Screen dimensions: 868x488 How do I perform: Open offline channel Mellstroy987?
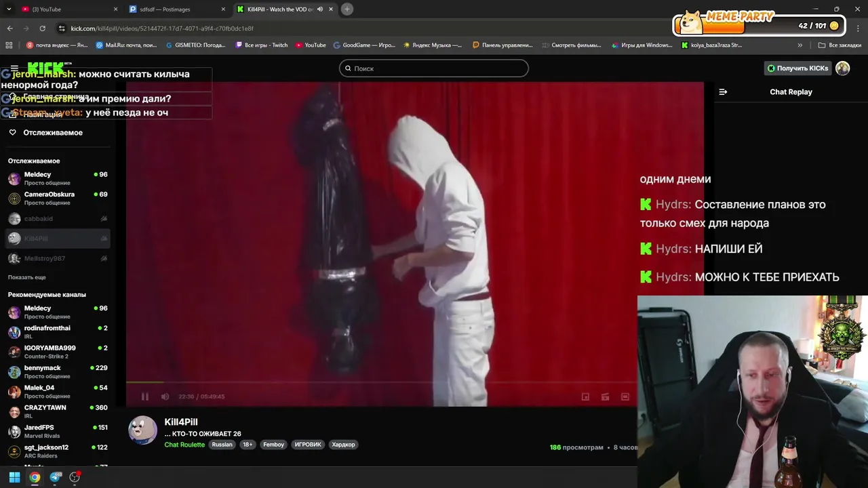point(58,258)
